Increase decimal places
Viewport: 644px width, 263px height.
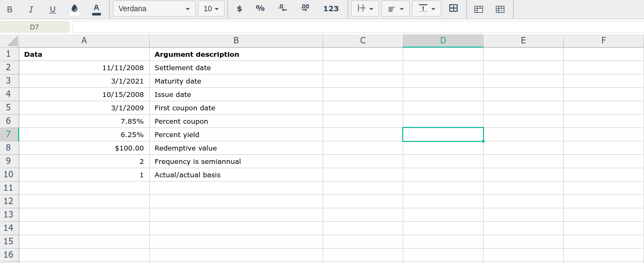click(x=304, y=9)
